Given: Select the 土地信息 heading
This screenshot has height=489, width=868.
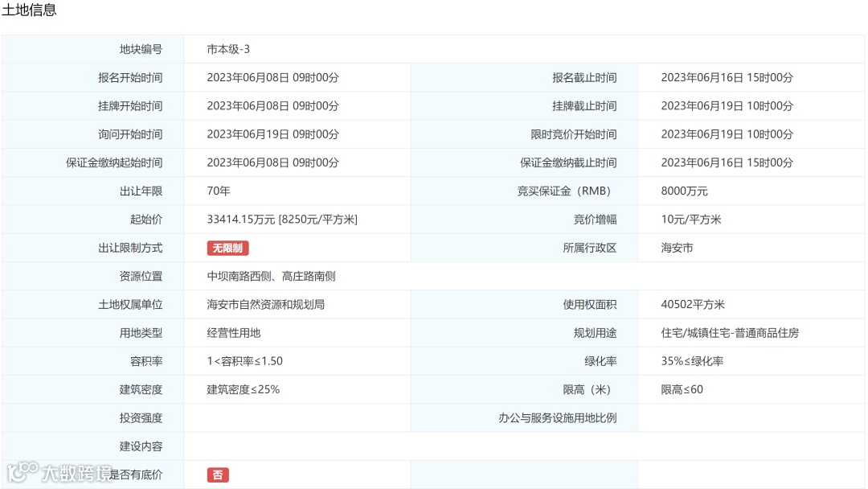Looking at the screenshot, I should click(x=30, y=10).
